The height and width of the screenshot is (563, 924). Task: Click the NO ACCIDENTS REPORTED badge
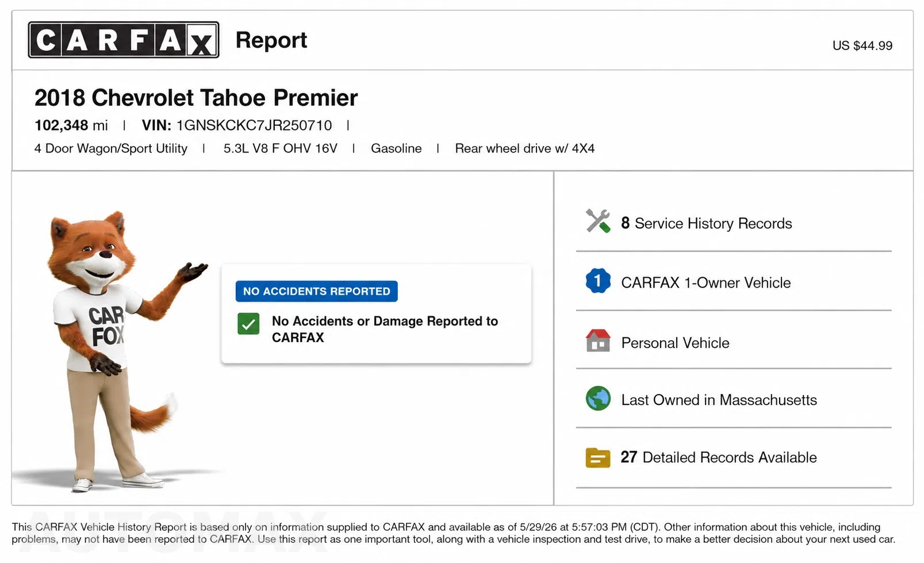click(316, 292)
